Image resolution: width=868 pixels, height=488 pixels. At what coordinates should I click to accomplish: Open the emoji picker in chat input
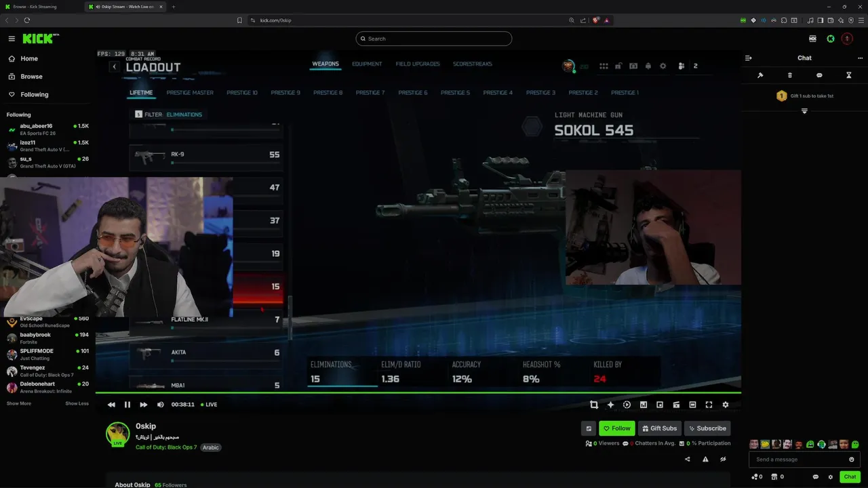click(x=852, y=460)
